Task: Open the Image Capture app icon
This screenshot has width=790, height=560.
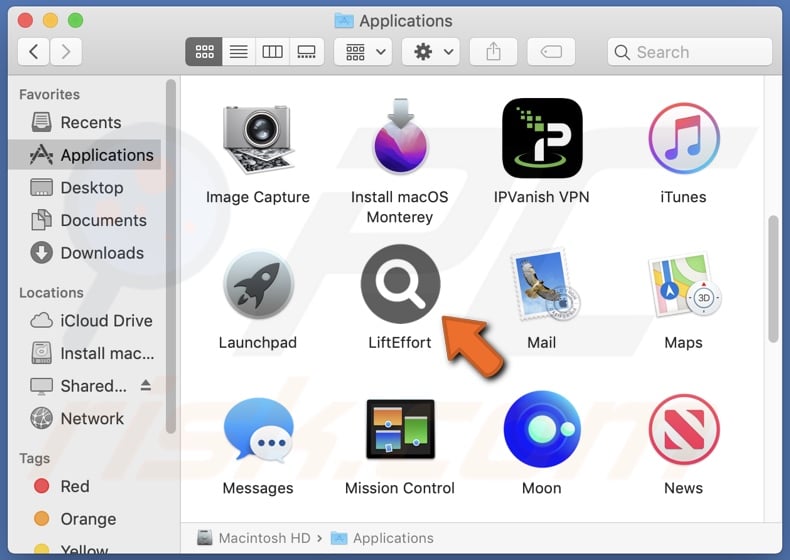Action: tap(258, 139)
